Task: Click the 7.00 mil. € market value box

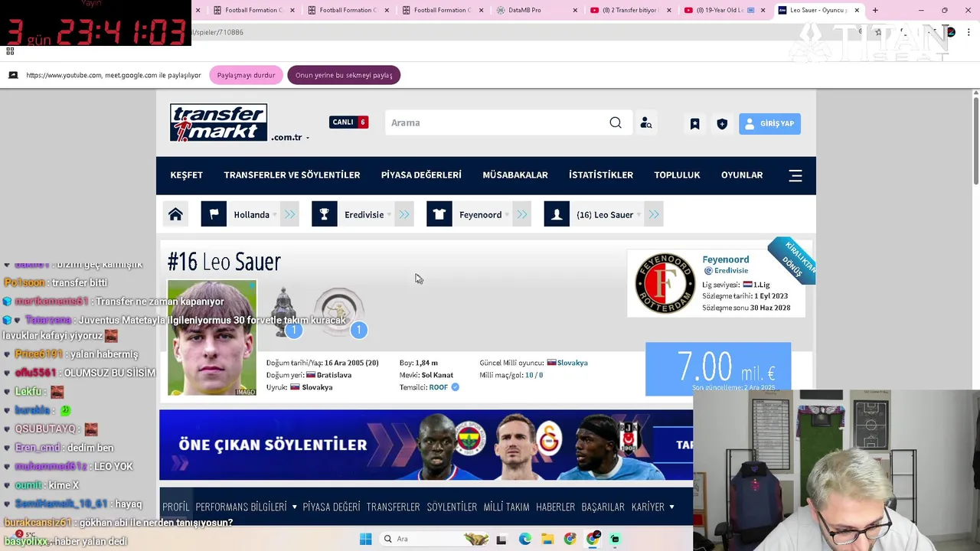Action: [718, 369]
